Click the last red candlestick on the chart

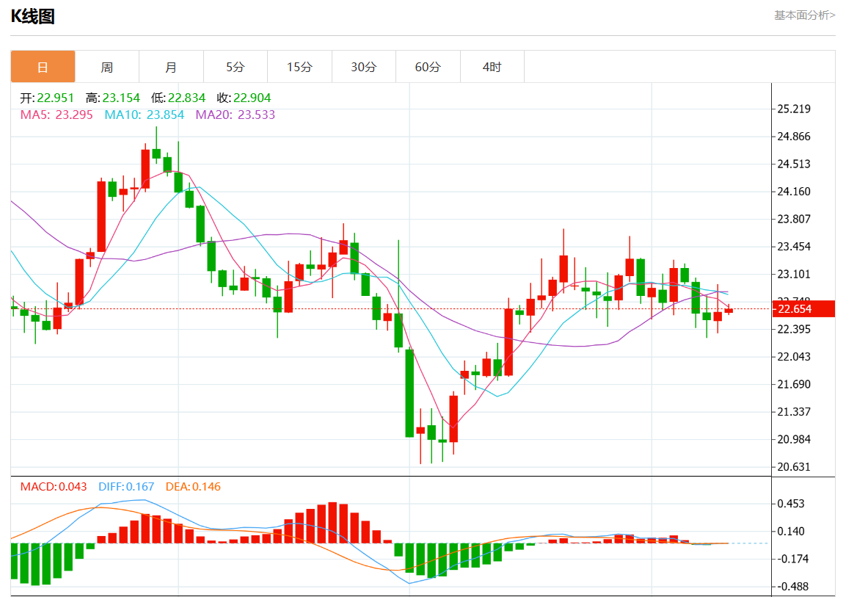click(729, 310)
